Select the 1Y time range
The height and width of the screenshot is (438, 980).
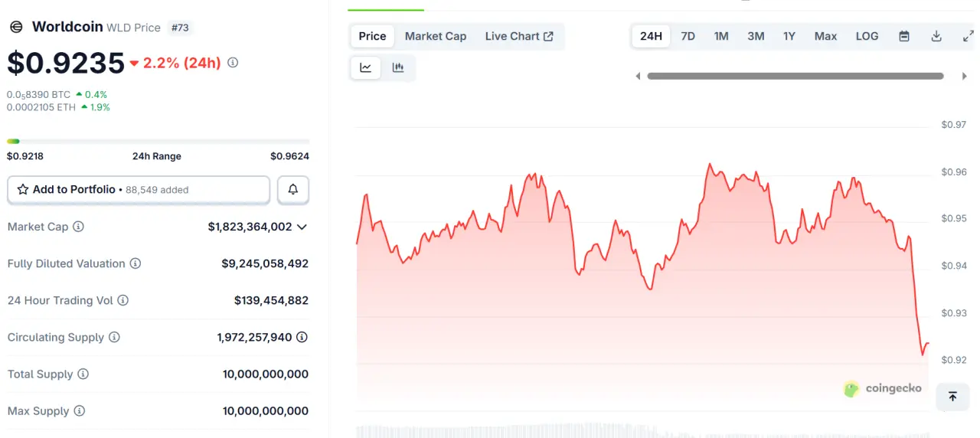pyautogui.click(x=789, y=36)
